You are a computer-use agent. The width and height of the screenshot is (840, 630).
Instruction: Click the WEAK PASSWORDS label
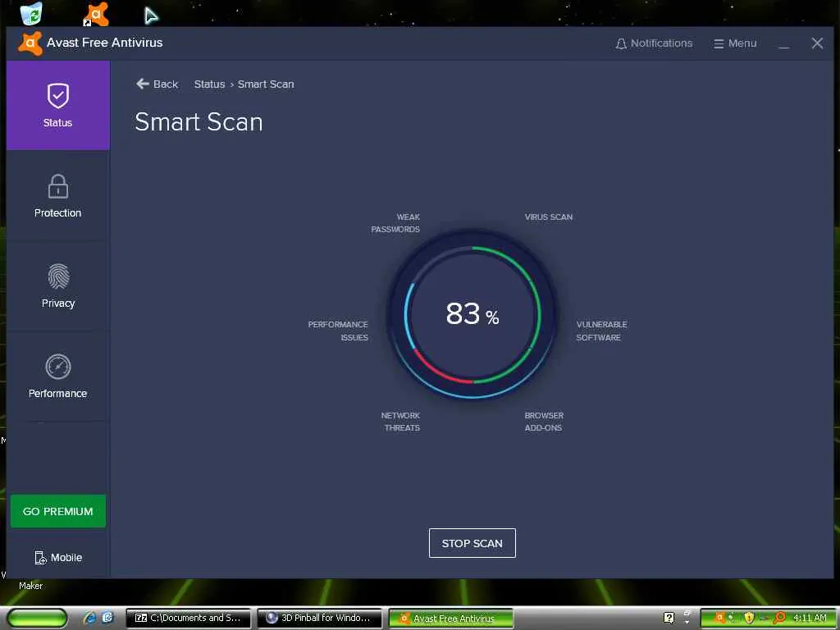coord(396,223)
